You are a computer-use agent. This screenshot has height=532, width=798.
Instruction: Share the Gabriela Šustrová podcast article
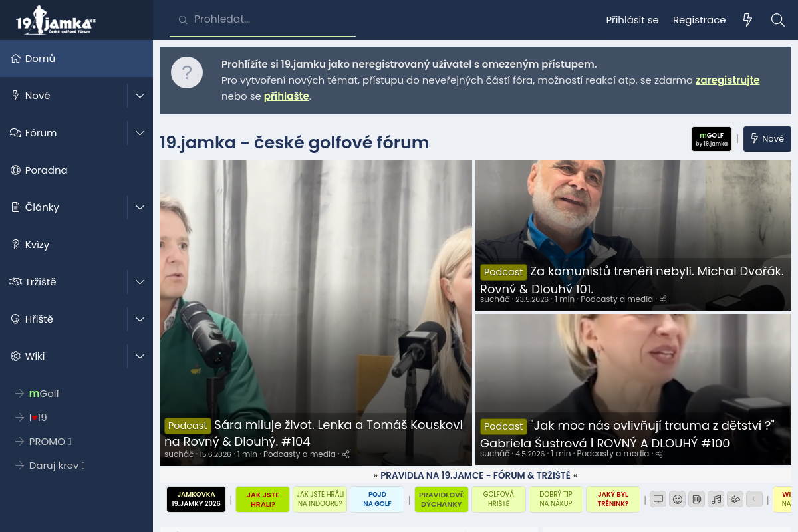(659, 454)
